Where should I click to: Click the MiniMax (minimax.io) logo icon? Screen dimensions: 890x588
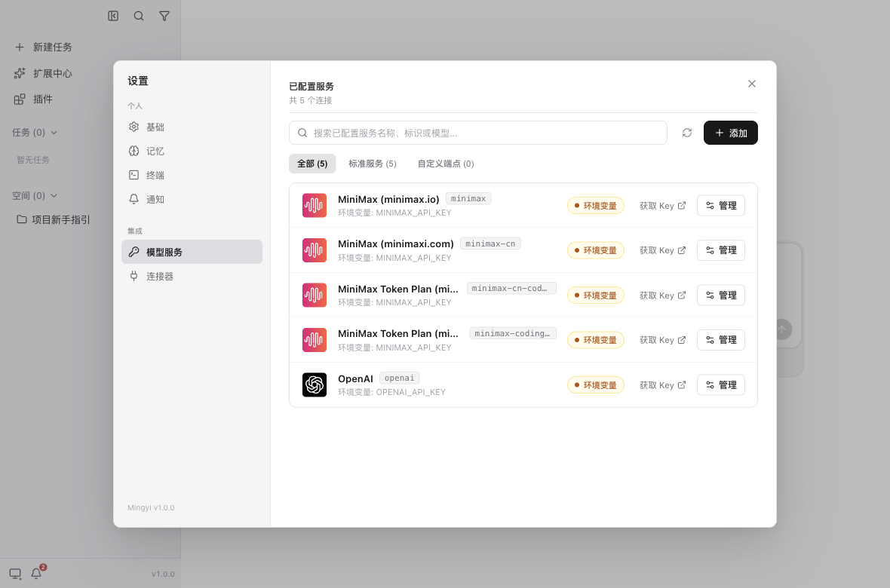(x=315, y=206)
